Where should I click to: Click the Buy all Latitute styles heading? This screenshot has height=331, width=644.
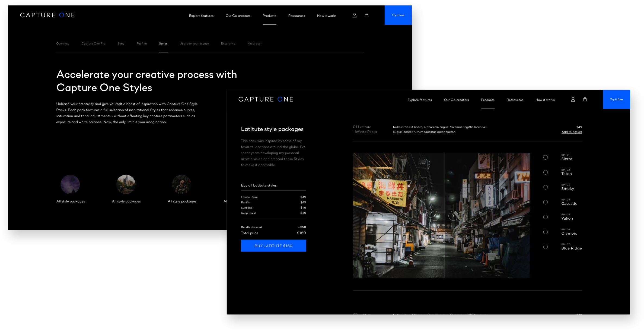click(x=259, y=185)
